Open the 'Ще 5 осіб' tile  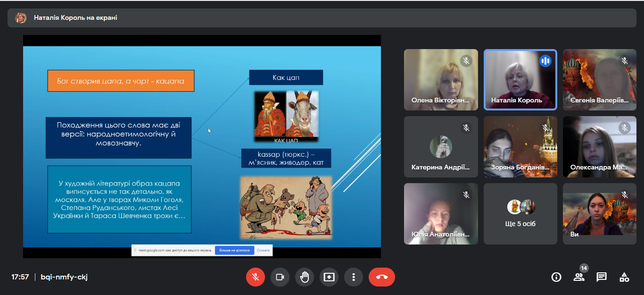520,214
